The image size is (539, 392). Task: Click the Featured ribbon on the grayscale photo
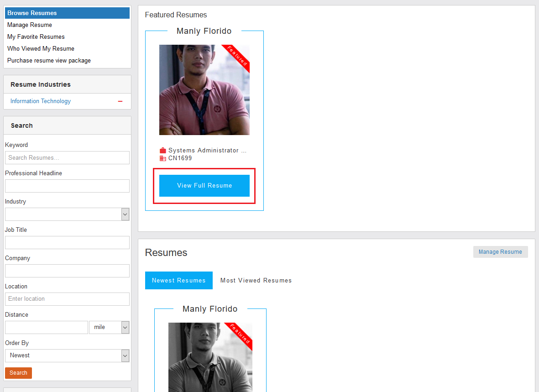pyautogui.click(x=241, y=334)
